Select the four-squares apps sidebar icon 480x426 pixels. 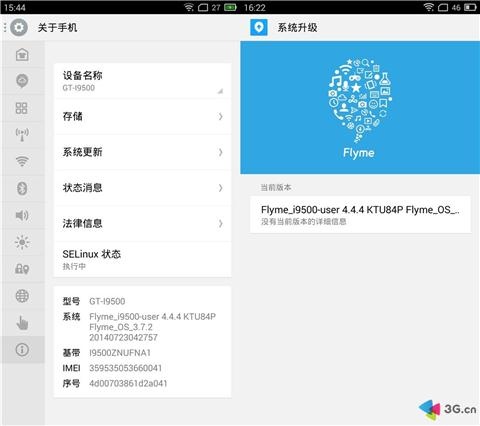(x=22, y=108)
